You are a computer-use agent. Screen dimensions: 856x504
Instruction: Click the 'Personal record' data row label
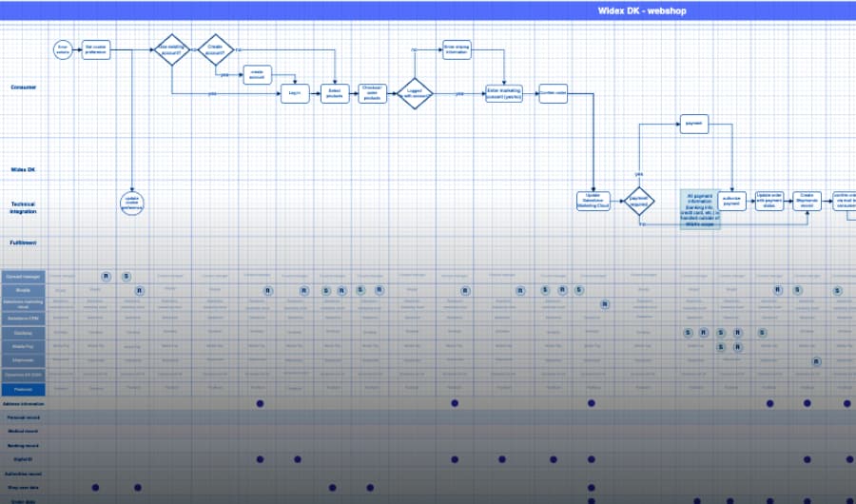tap(24, 417)
